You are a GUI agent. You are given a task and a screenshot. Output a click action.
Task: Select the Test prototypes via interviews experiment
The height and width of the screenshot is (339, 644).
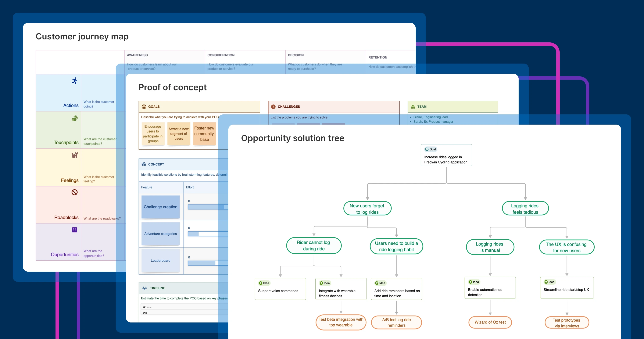[x=567, y=323]
